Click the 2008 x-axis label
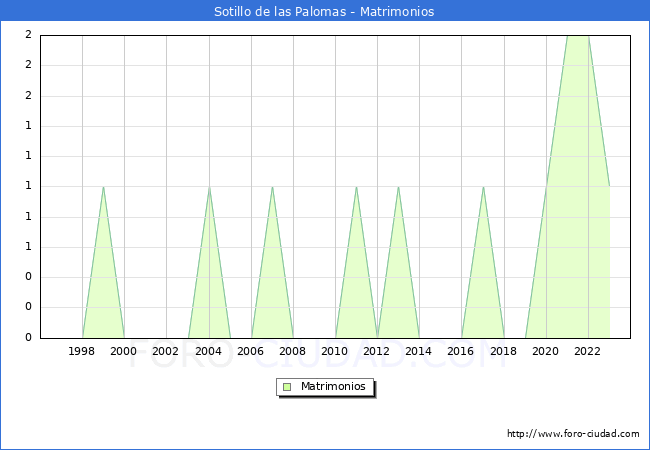The width and height of the screenshot is (650, 450). (293, 351)
